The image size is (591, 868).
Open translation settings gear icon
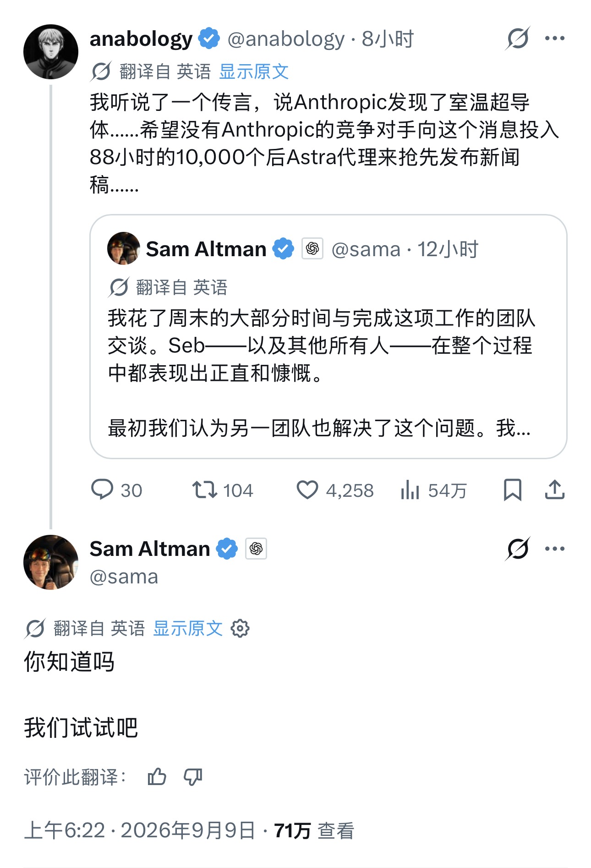pyautogui.click(x=240, y=628)
